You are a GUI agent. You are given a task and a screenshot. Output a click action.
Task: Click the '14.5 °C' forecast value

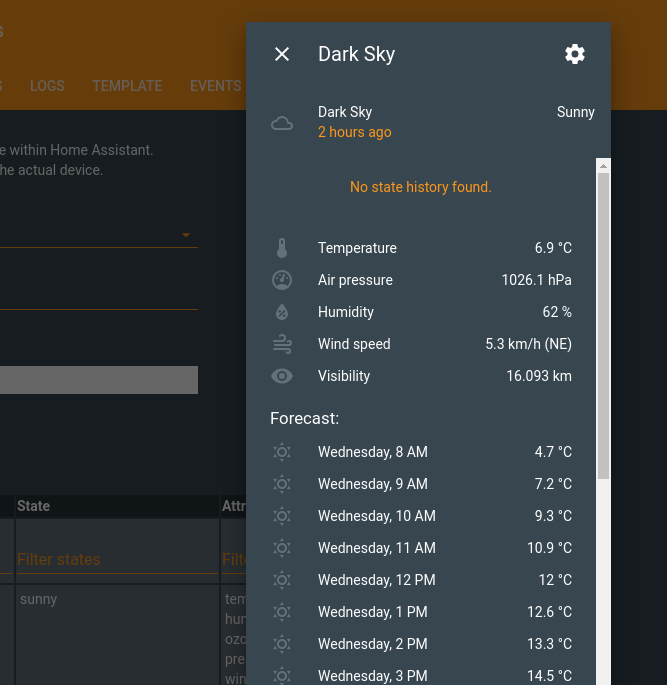[x=549, y=676]
